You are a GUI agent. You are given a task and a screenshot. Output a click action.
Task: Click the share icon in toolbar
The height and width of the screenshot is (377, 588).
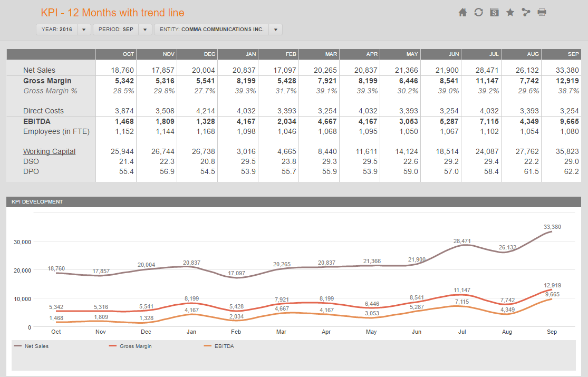pos(526,12)
